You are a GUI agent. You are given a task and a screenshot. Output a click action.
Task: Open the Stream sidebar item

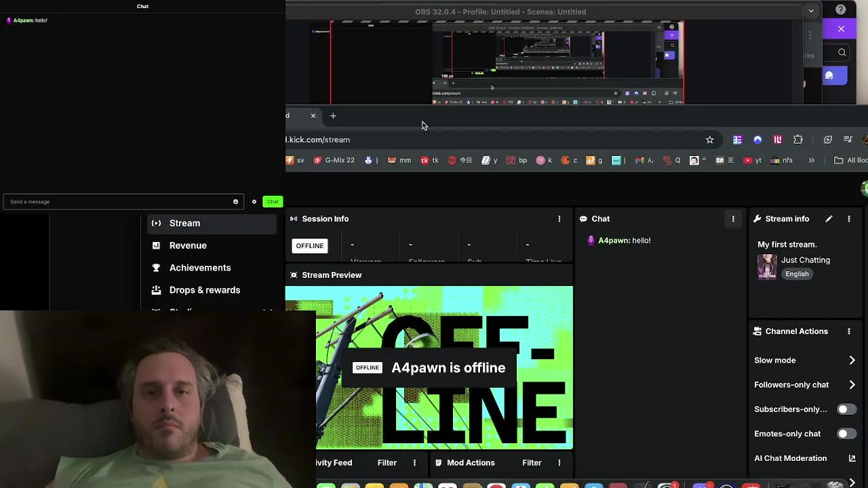click(x=212, y=223)
